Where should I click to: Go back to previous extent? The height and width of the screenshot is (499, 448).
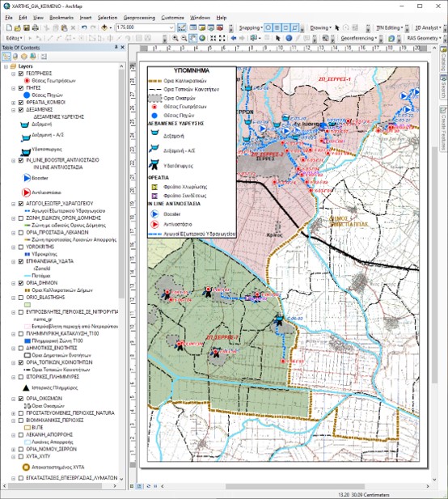coord(234,38)
